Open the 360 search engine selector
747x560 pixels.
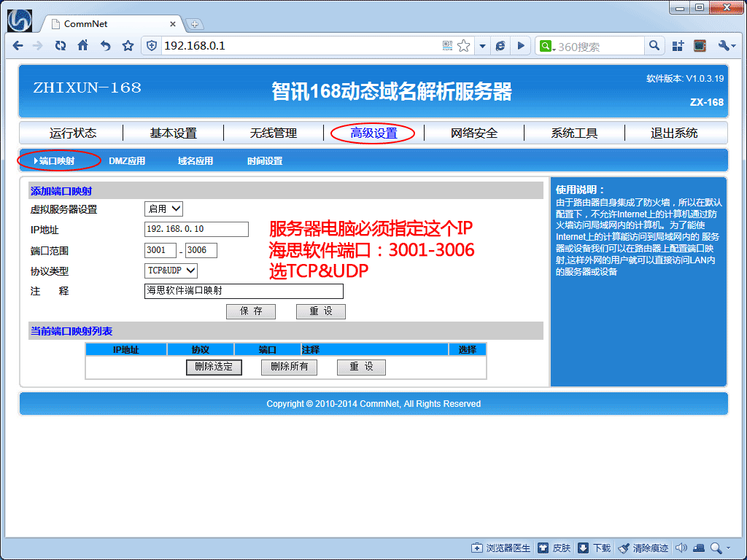point(547,46)
